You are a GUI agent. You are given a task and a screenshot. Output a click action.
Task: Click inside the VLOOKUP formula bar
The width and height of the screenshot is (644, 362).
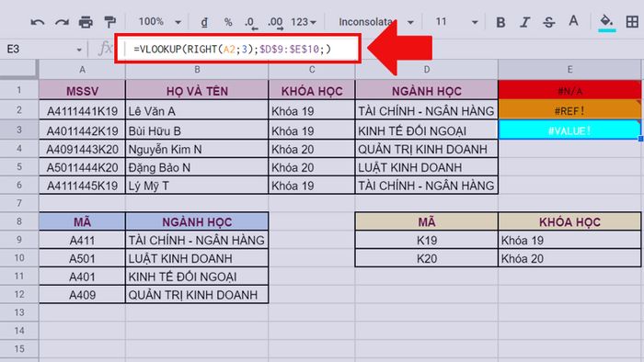click(x=238, y=50)
